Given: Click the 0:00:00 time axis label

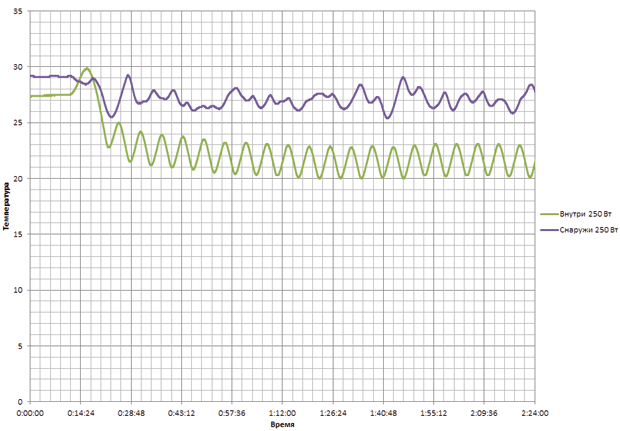Looking at the screenshot, I should (30, 413).
